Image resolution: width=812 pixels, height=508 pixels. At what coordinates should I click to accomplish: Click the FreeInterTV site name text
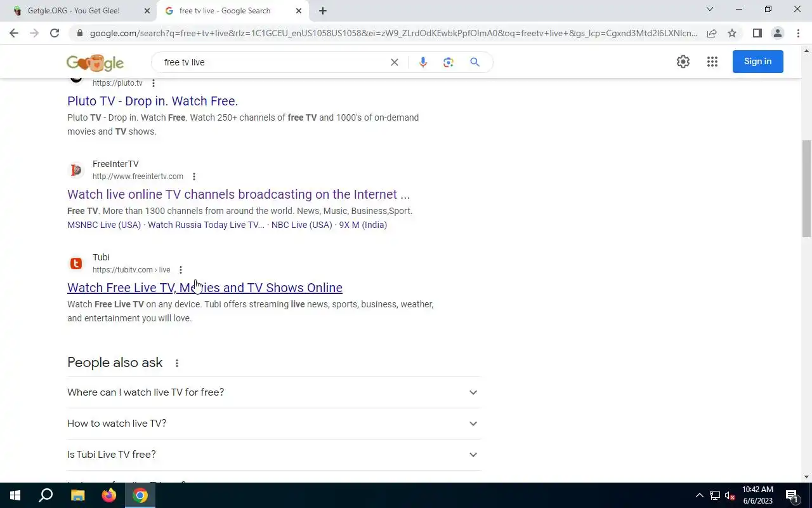pos(115,164)
